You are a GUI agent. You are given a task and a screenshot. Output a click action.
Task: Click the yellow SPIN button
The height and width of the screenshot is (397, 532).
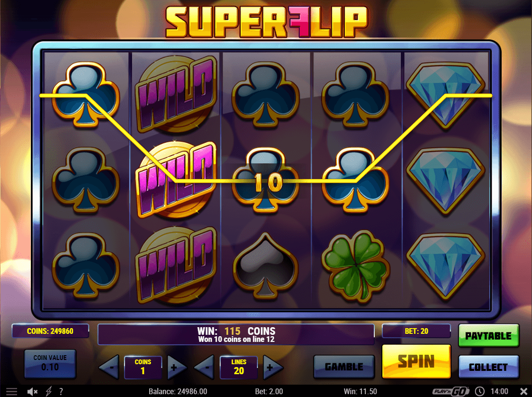pos(416,361)
